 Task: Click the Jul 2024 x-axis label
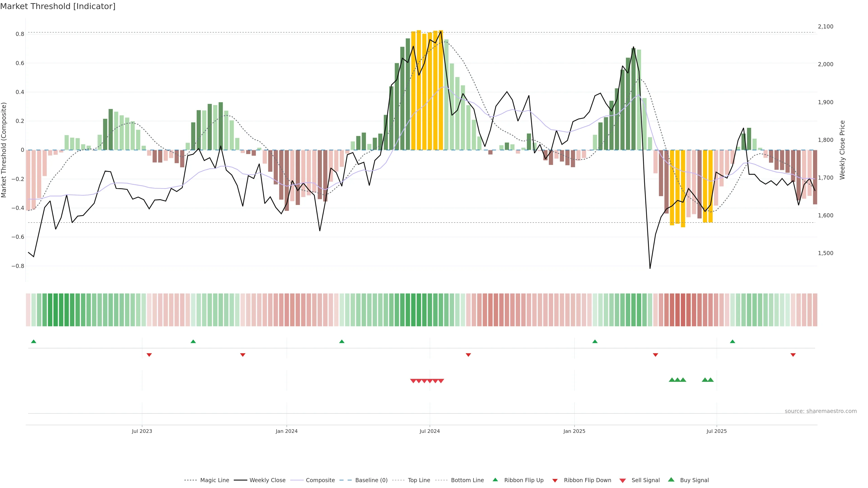430,431
